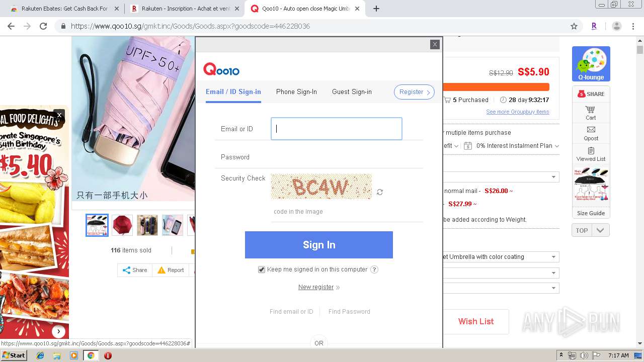Click the volume icon in system tray
Image resolution: width=644 pixels, height=362 pixels.
point(584,355)
